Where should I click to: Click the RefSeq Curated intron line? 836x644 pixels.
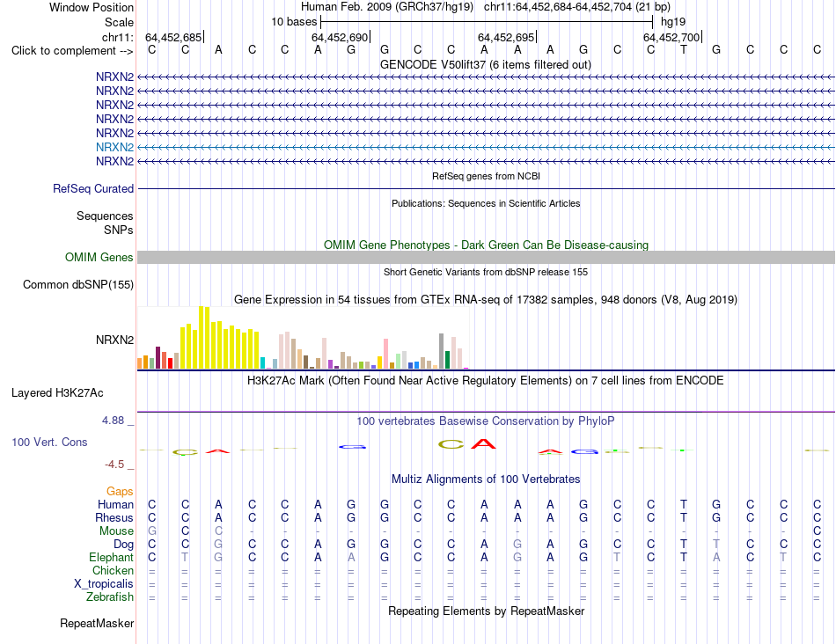[x=486, y=189]
